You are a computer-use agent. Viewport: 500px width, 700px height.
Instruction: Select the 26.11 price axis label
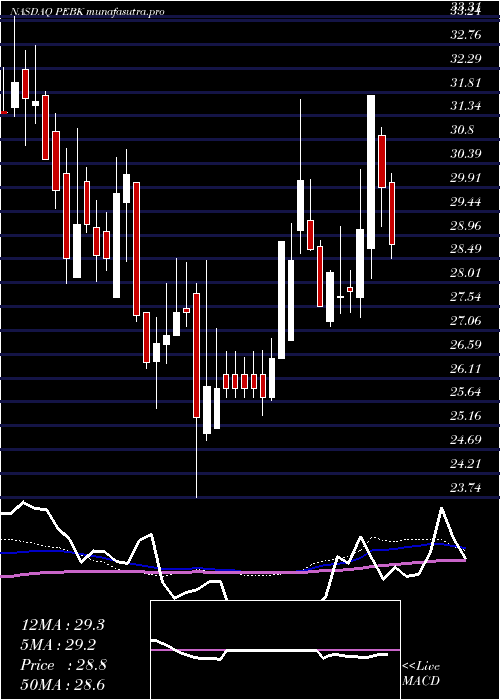(x=466, y=368)
